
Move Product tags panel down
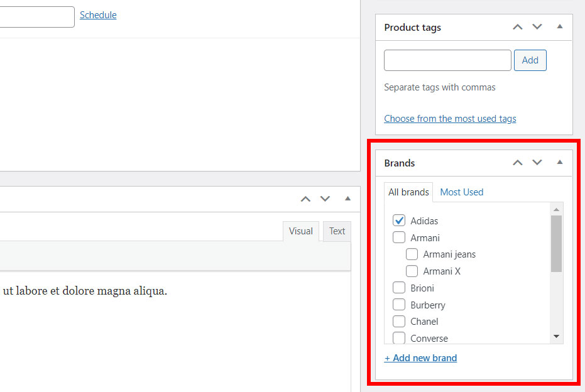pyautogui.click(x=537, y=27)
